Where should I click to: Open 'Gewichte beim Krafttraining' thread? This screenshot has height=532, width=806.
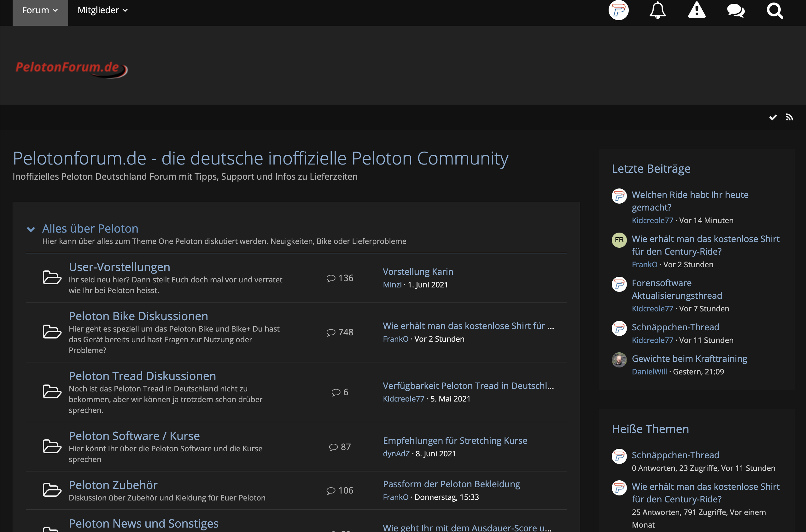[689, 359]
